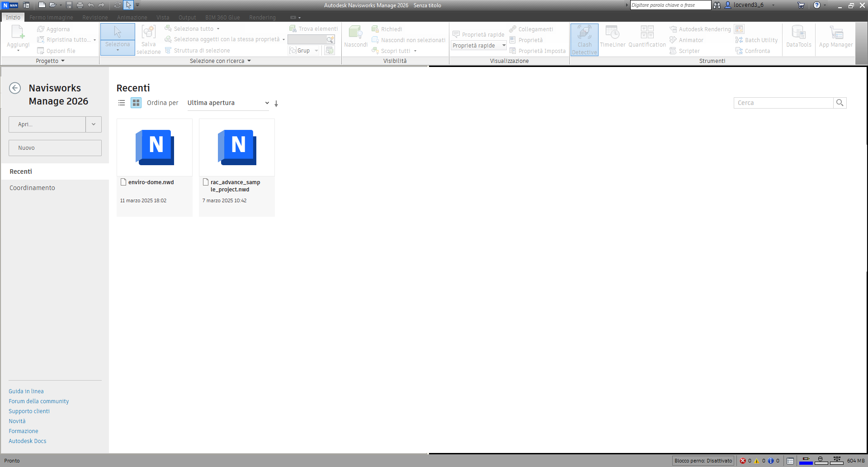Click the Batch Utility tool

point(757,40)
